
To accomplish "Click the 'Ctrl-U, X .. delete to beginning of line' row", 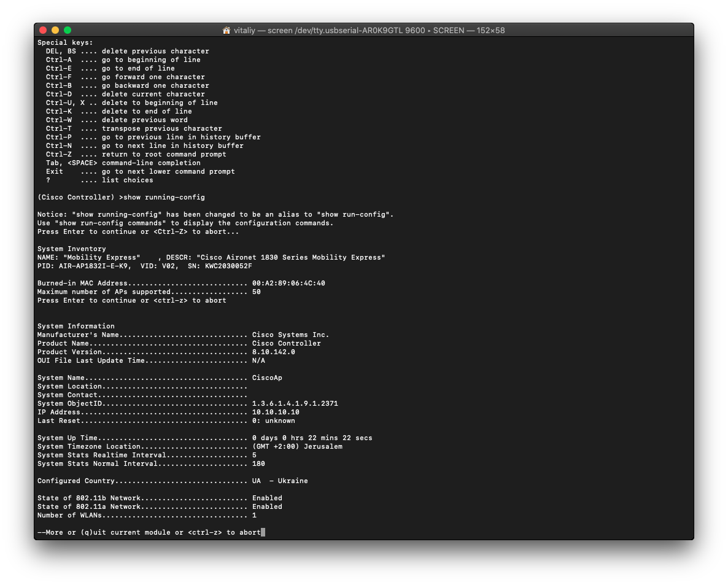I will click(131, 103).
